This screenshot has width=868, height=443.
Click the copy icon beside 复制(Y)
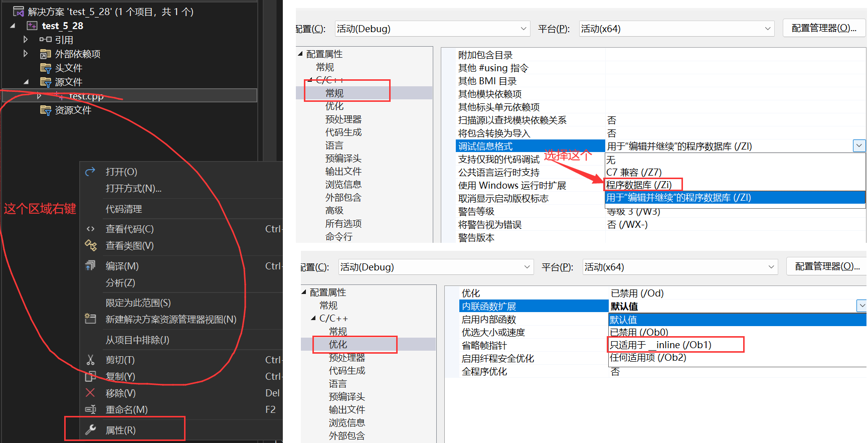pyautogui.click(x=90, y=376)
